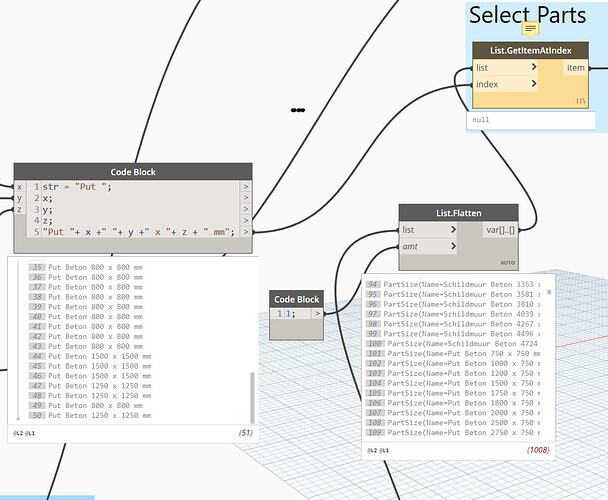Select row 105 PartSize Put Beton 1750 x 750
Image resolution: width=608 pixels, height=500 pixels.
click(453, 393)
